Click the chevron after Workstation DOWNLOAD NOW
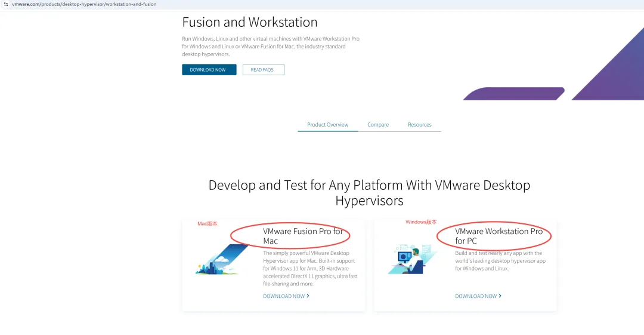This screenshot has height=335, width=644. [x=500, y=296]
